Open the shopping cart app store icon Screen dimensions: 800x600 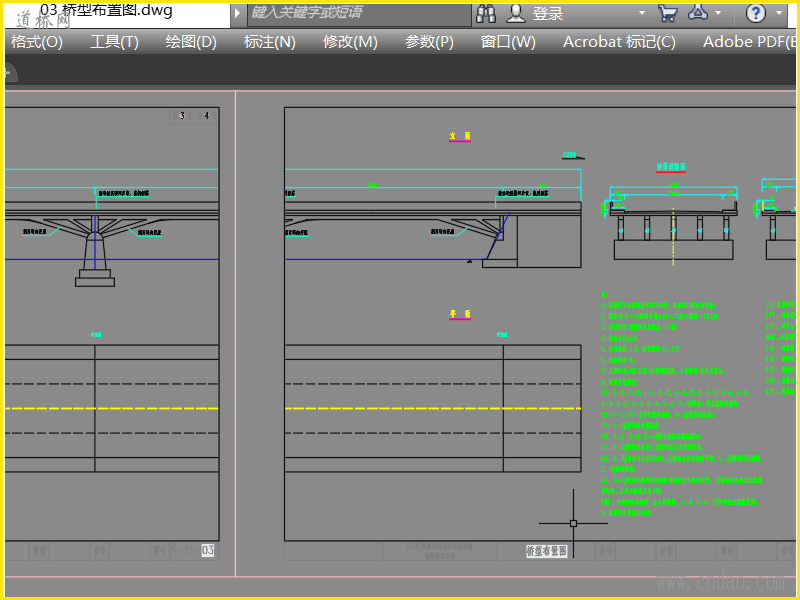[668, 14]
